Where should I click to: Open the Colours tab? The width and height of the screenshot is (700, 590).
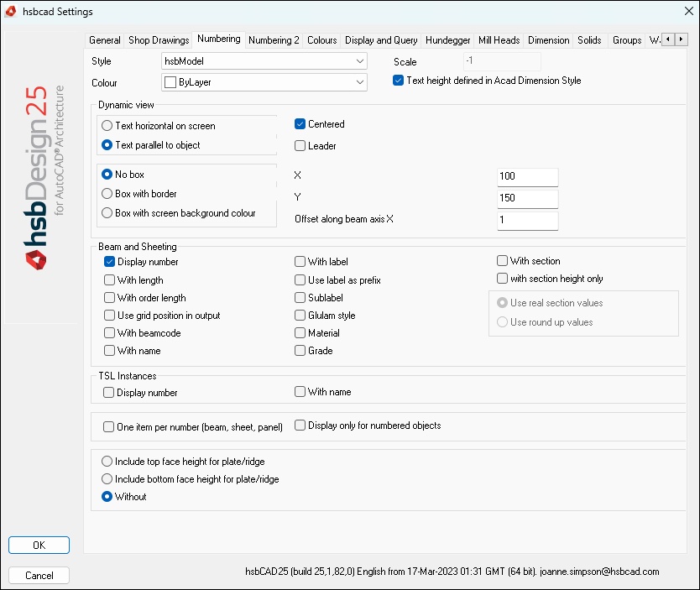click(321, 40)
